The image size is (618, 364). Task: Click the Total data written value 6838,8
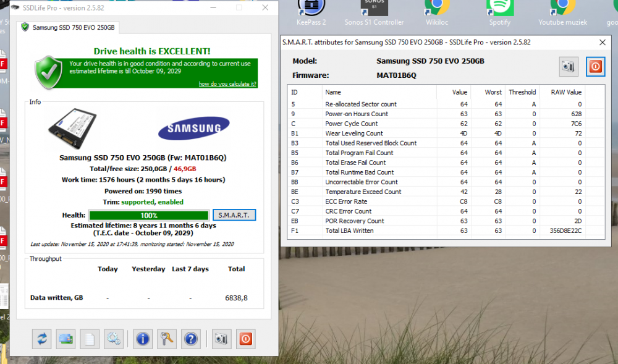coord(236,298)
